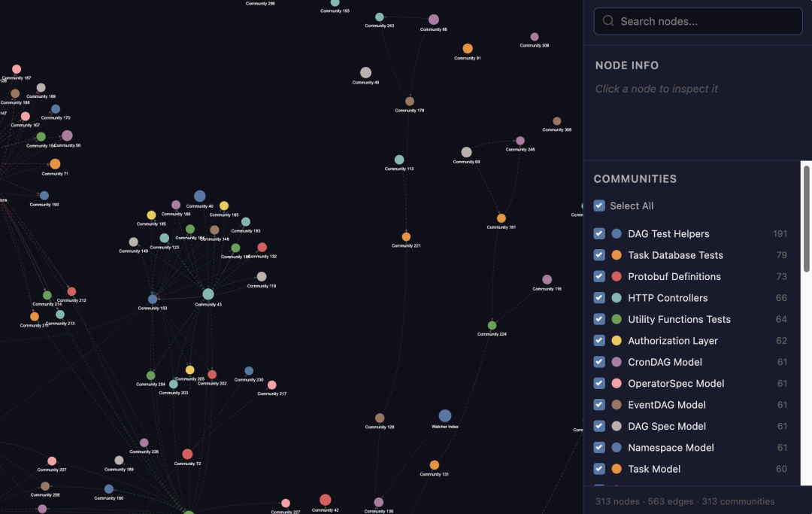Image resolution: width=812 pixels, height=514 pixels.
Task: Click the Community 119 node
Action: tap(262, 277)
